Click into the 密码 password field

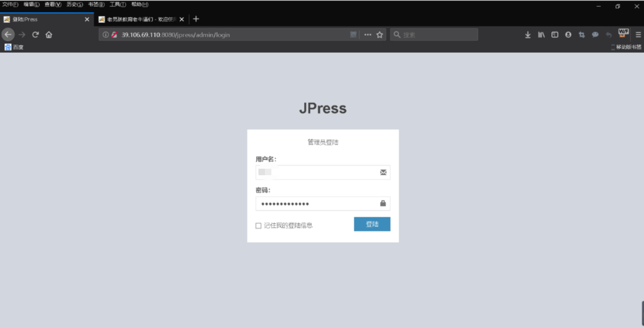point(323,204)
